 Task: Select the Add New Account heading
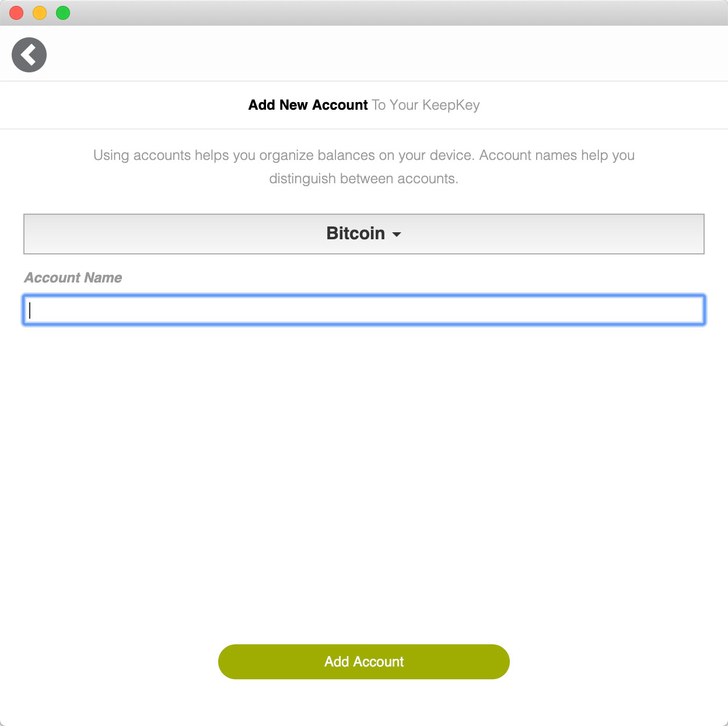[x=308, y=105]
